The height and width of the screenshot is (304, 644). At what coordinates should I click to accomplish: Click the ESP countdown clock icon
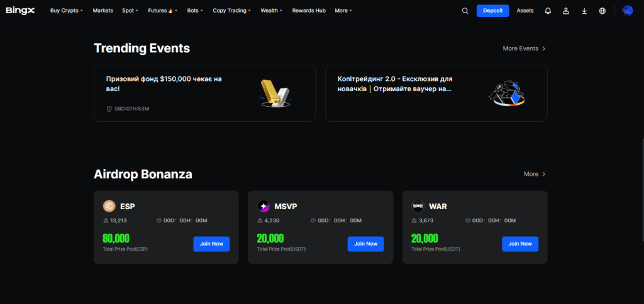(159, 220)
